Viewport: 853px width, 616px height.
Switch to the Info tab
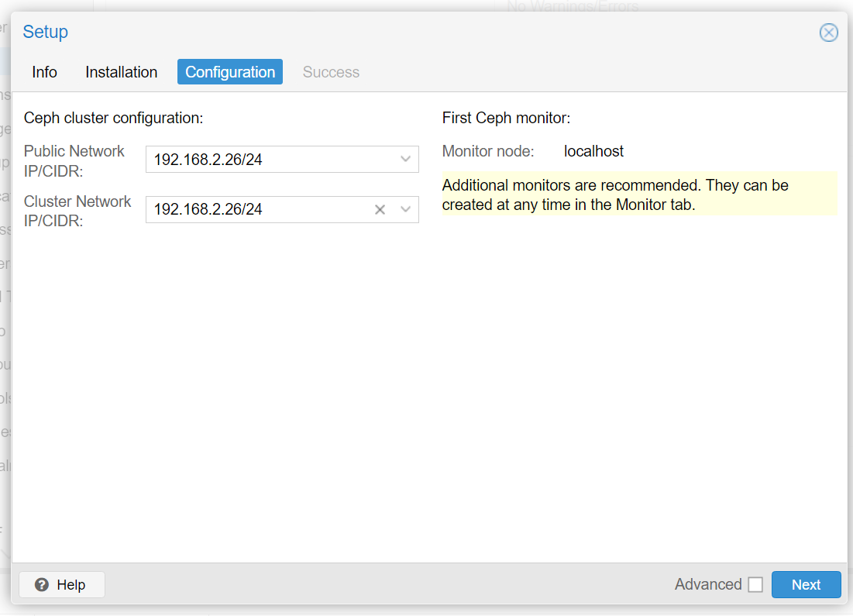pyautogui.click(x=44, y=71)
